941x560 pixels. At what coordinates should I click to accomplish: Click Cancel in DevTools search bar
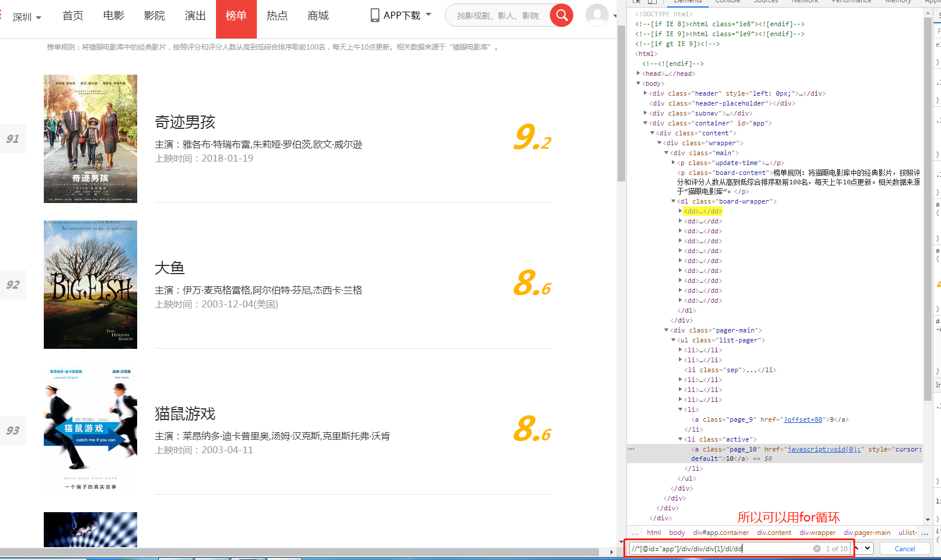coord(905,548)
